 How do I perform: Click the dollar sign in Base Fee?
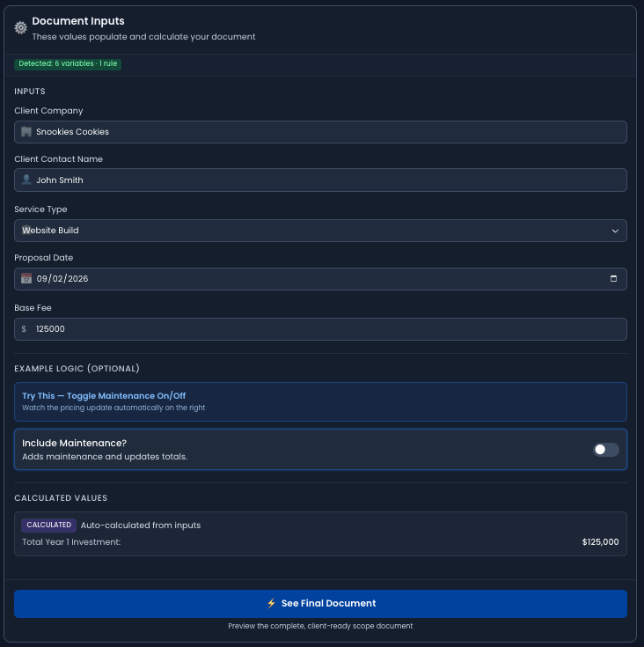tap(25, 329)
